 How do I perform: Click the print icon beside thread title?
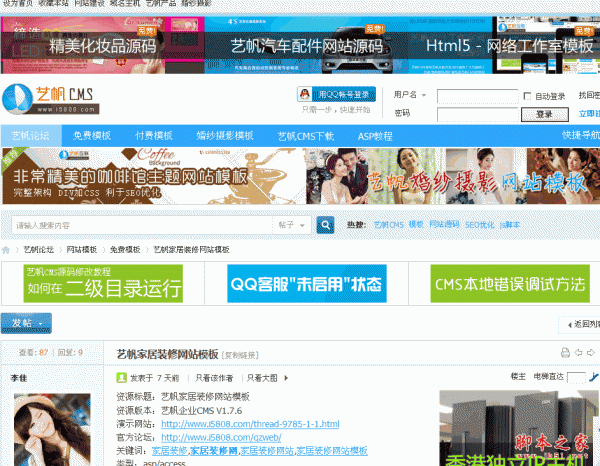pyautogui.click(x=565, y=353)
